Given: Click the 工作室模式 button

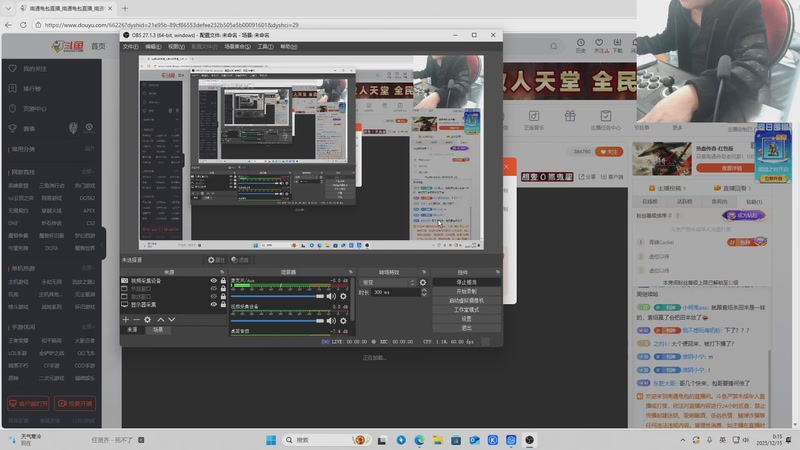Looking at the screenshot, I should [466, 310].
